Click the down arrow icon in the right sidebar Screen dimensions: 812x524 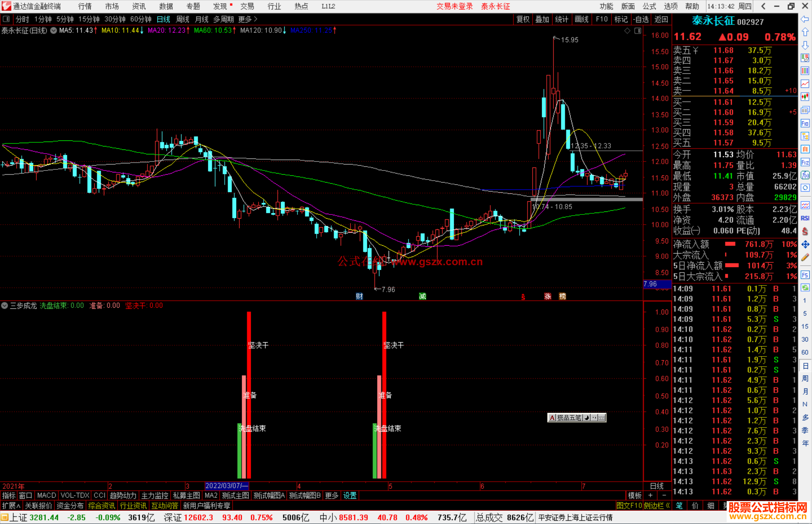(x=805, y=45)
